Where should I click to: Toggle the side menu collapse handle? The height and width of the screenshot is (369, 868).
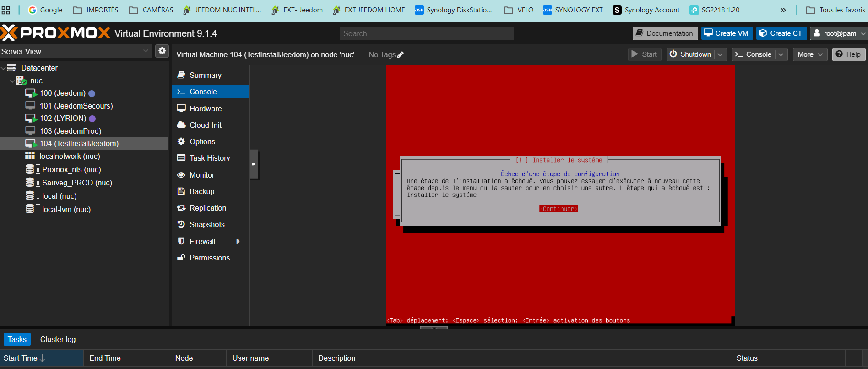(254, 164)
